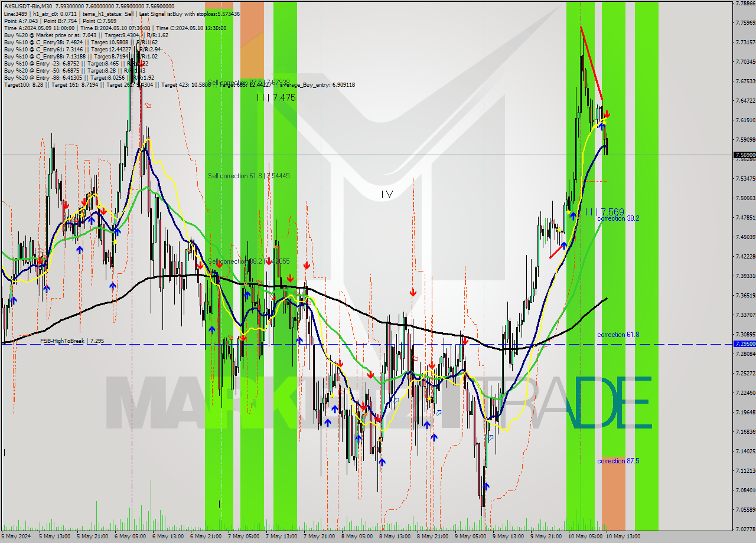The height and width of the screenshot is (543, 756).
Task: Click the '5 May 2024' date label
Action: (x=15, y=537)
